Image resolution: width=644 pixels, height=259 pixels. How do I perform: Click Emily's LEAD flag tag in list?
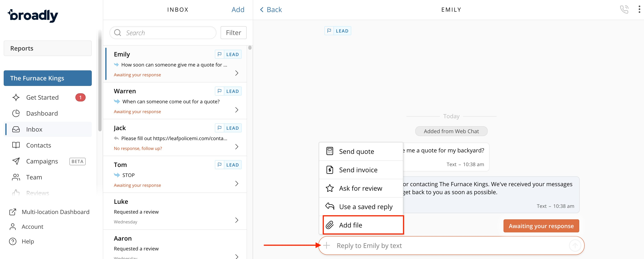(228, 54)
